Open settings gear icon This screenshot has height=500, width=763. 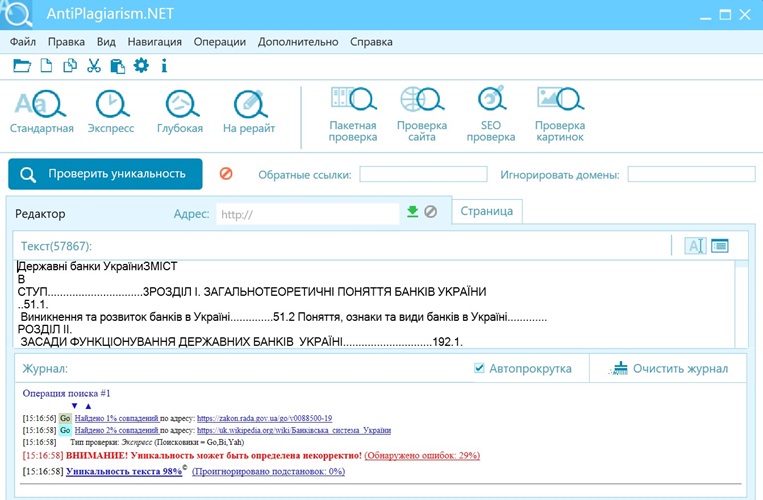[x=141, y=65]
